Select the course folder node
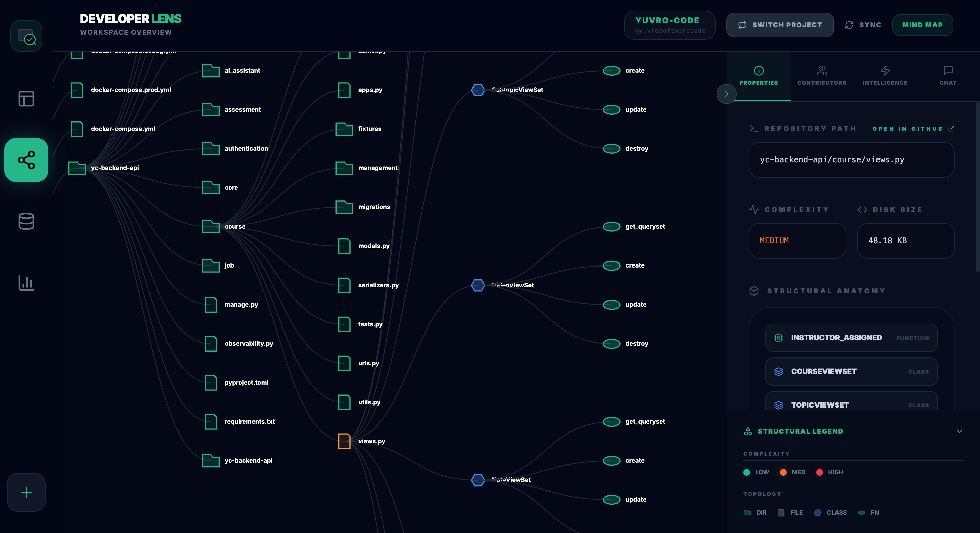The width and height of the screenshot is (980, 533). [x=211, y=226]
